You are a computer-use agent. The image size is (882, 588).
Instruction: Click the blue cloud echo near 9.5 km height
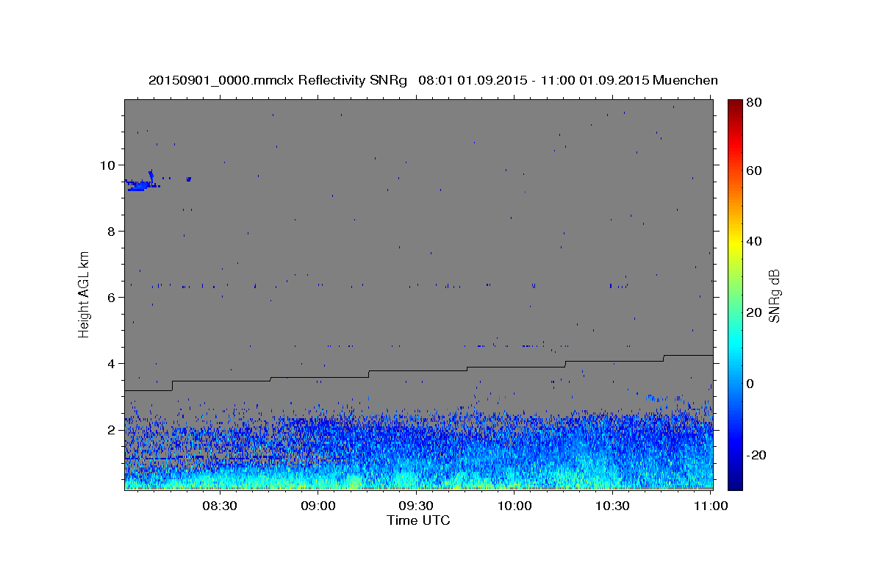[142, 184]
